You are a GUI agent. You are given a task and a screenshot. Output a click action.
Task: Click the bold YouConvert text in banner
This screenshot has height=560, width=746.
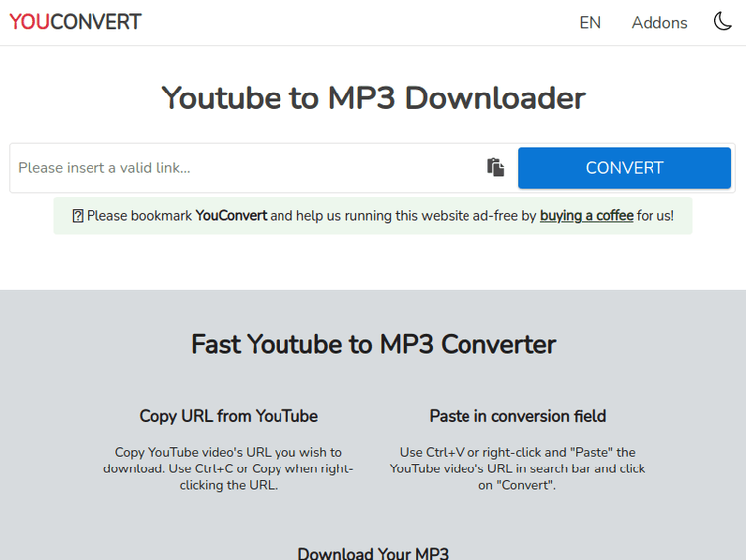pyautogui.click(x=231, y=216)
